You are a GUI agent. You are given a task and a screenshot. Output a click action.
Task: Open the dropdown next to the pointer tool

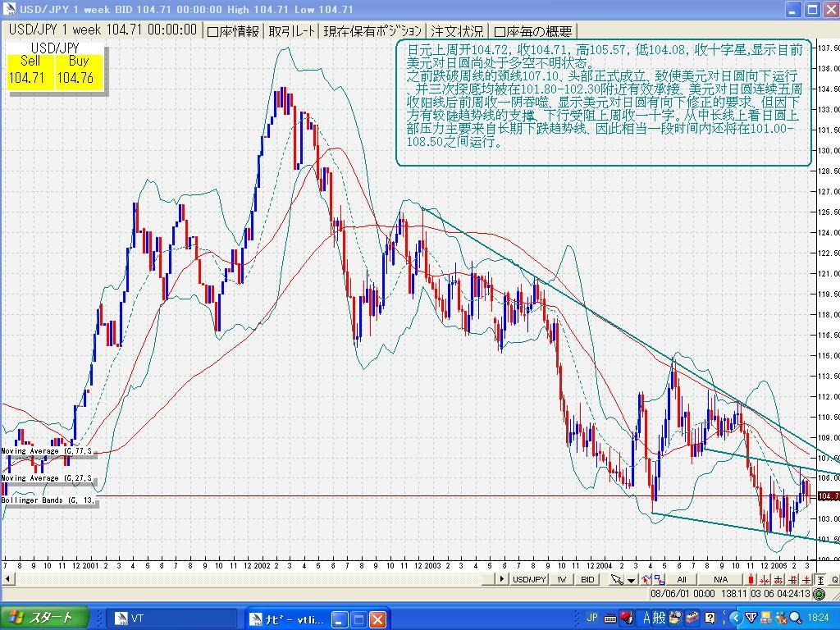click(631, 579)
